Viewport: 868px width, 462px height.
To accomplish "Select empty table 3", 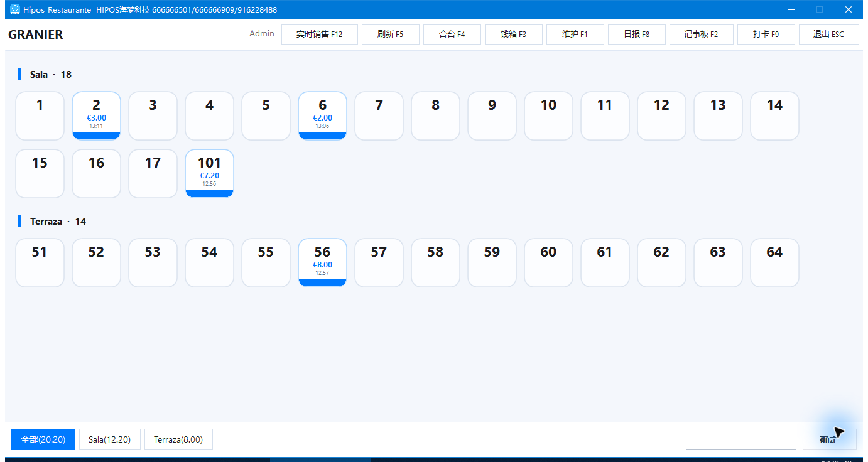I will [x=153, y=115].
